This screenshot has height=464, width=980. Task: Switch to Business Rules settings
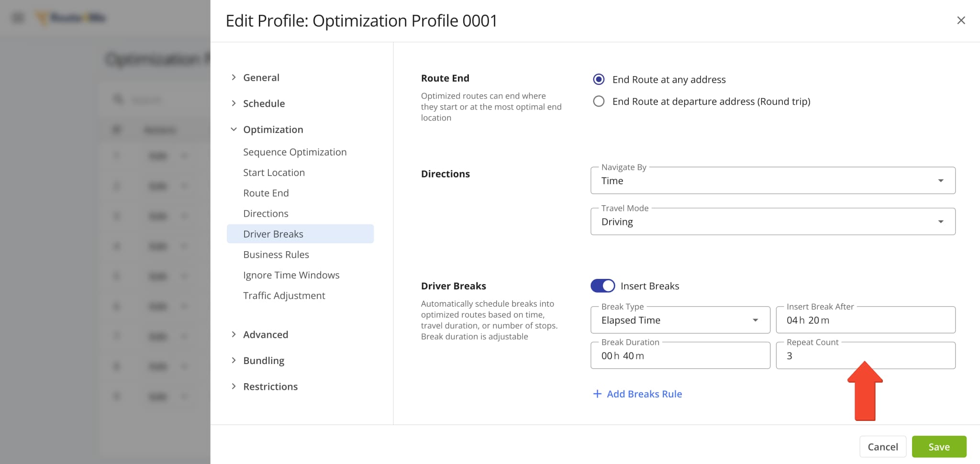tap(276, 254)
